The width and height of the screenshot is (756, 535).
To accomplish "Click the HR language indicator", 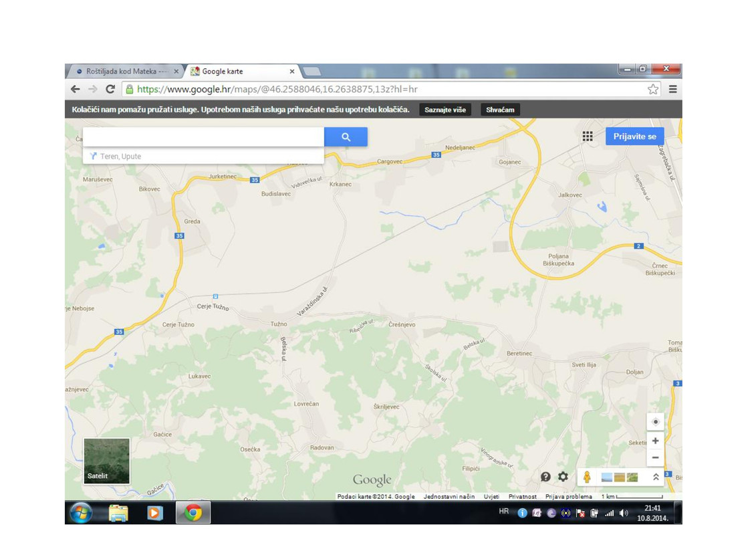I will 503,512.
